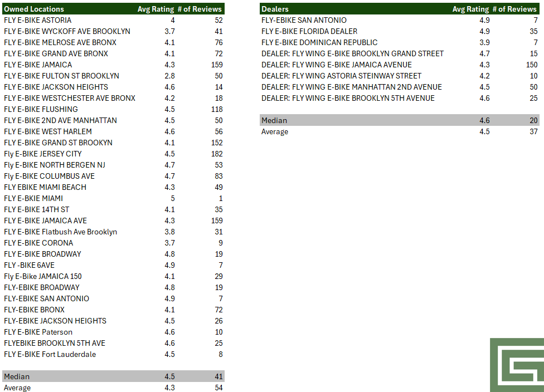Select FLY E-BIKE MELROSE AVE BRONX cell
This screenshot has width=544, height=392.
tap(60, 42)
